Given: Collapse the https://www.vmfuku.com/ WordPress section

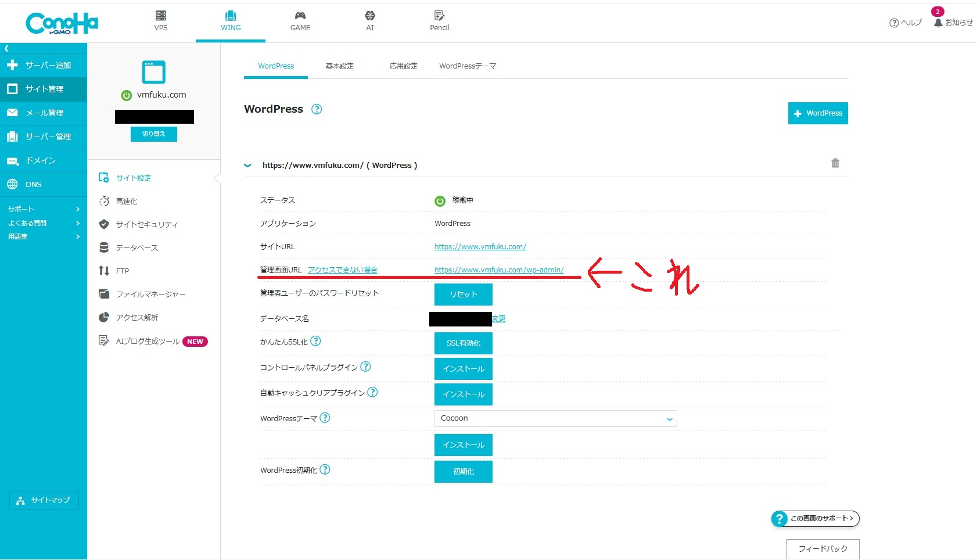Looking at the screenshot, I should coord(248,166).
